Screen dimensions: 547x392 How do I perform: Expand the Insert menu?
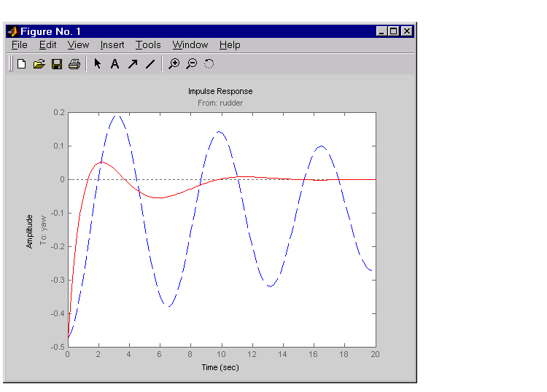pos(112,45)
